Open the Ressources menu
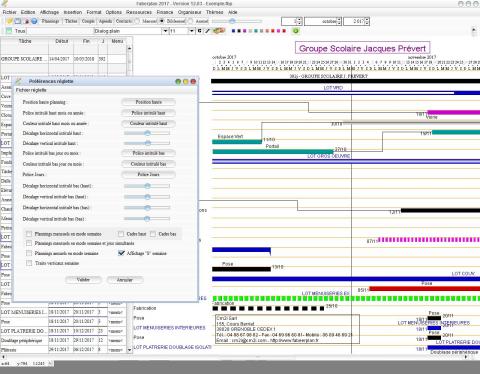This screenshot has width=480, height=374. (x=139, y=12)
